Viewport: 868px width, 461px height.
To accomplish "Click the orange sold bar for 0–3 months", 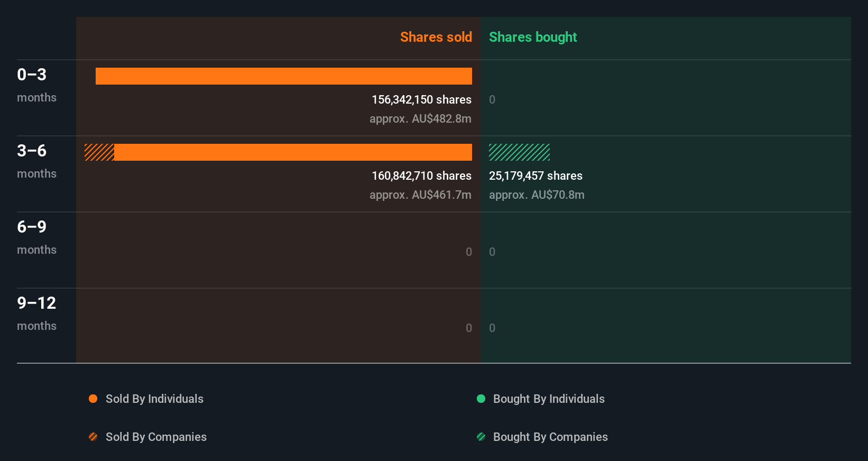I will pos(284,76).
